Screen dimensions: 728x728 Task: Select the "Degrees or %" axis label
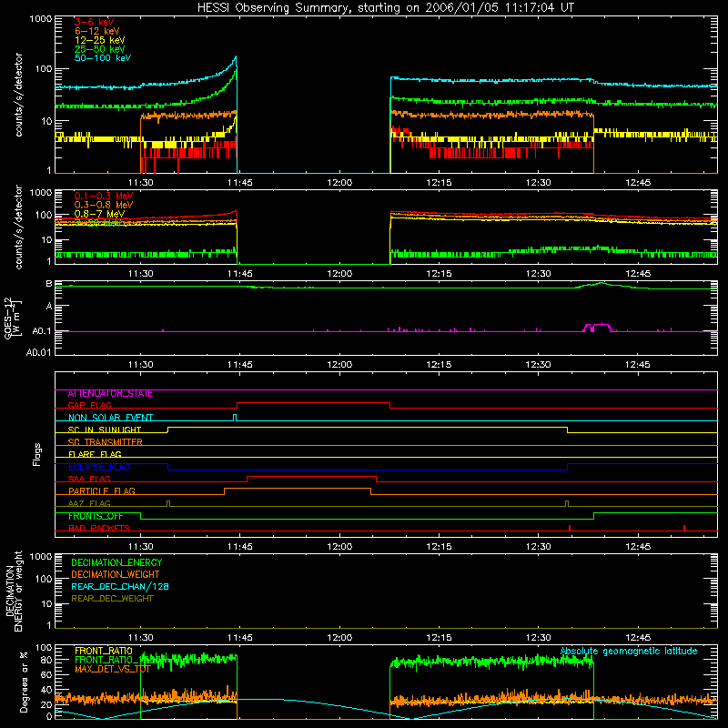click(x=24, y=682)
